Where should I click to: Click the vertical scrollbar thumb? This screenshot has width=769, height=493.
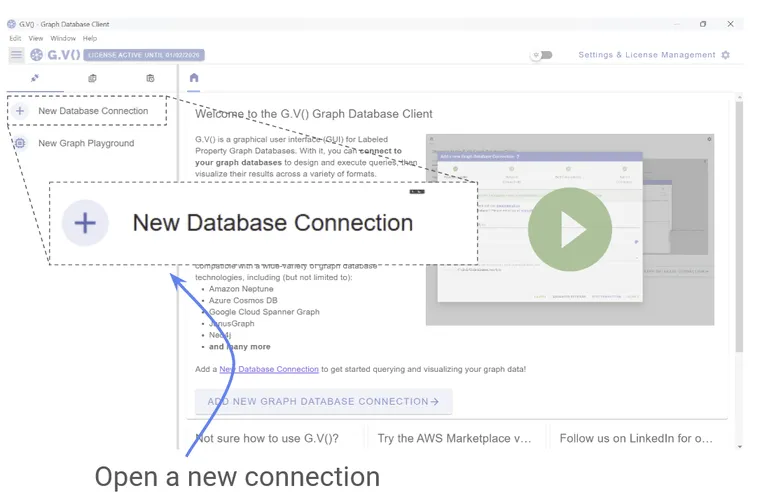(739, 226)
